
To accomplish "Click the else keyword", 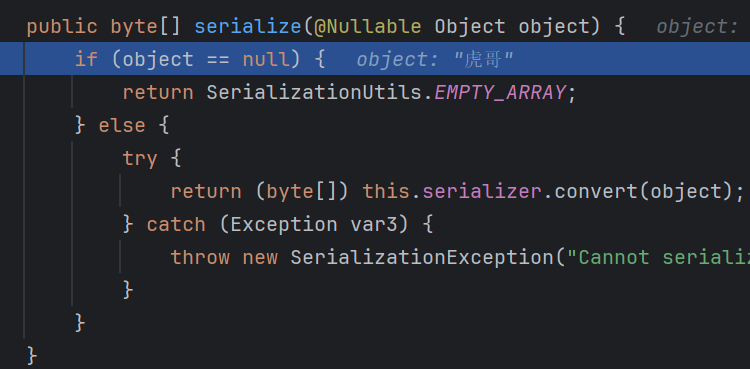I will tap(122, 125).
